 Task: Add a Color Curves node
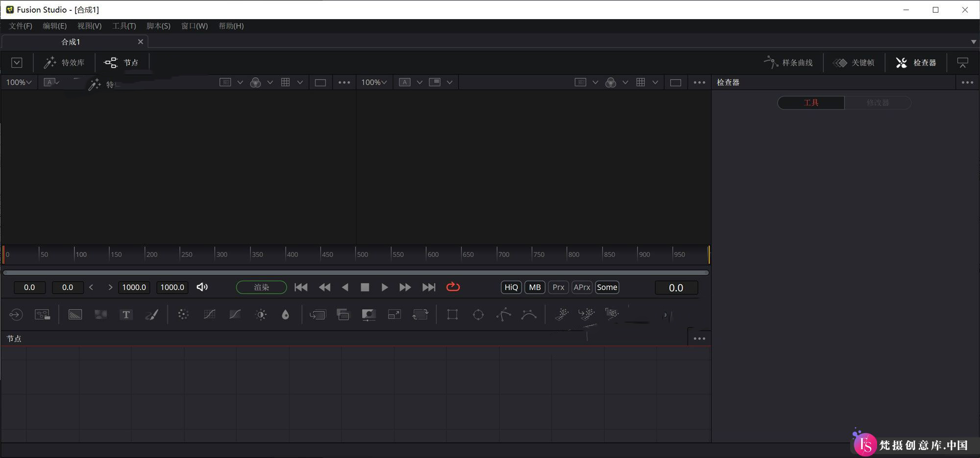point(209,315)
